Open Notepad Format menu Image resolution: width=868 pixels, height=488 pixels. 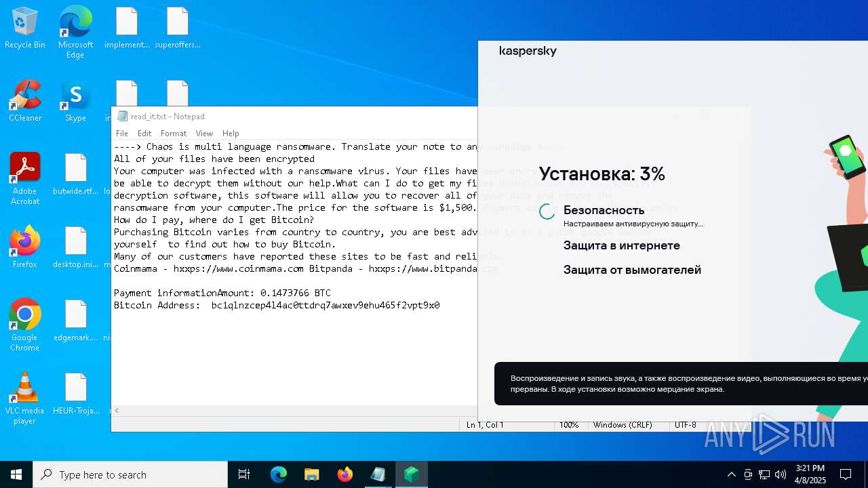point(174,134)
